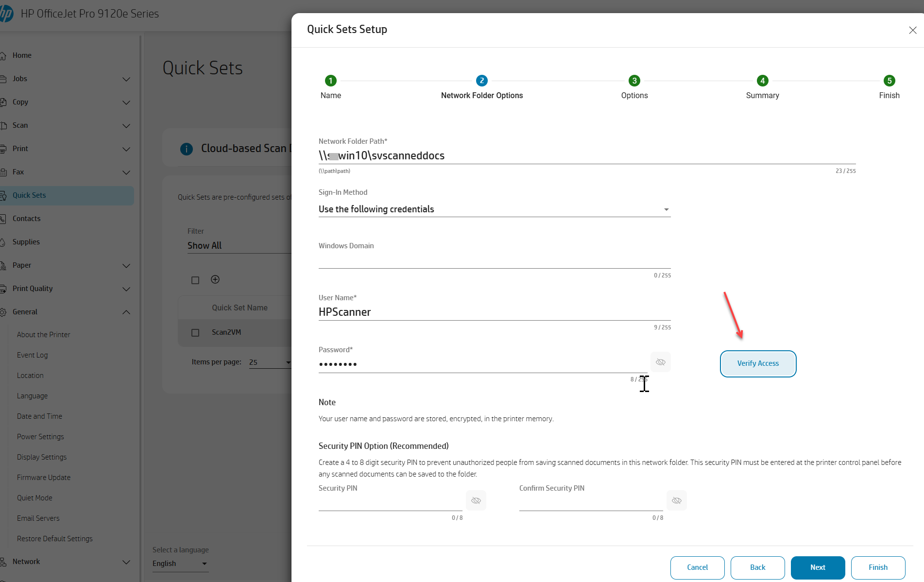Open the Event Log page
924x582 pixels.
tap(33, 355)
